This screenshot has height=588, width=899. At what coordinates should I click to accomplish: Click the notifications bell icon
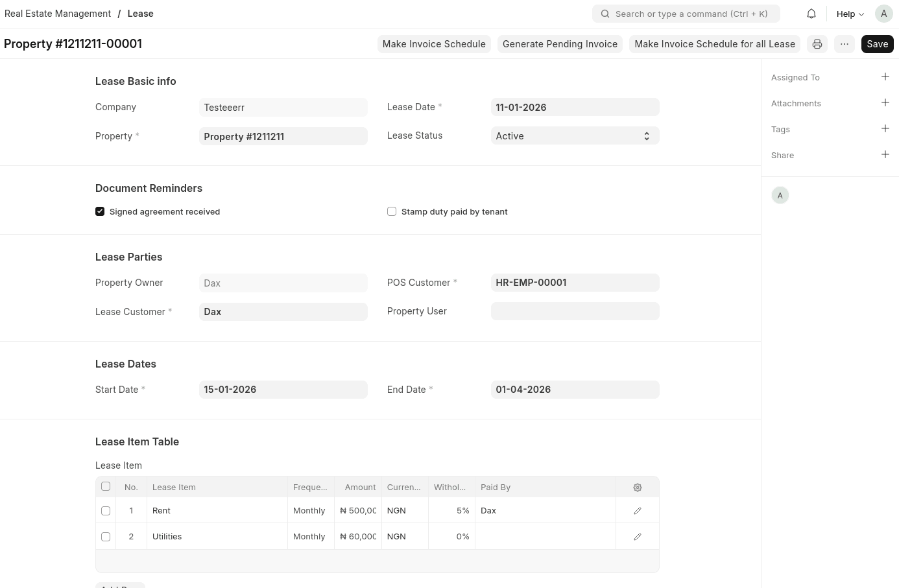click(811, 14)
